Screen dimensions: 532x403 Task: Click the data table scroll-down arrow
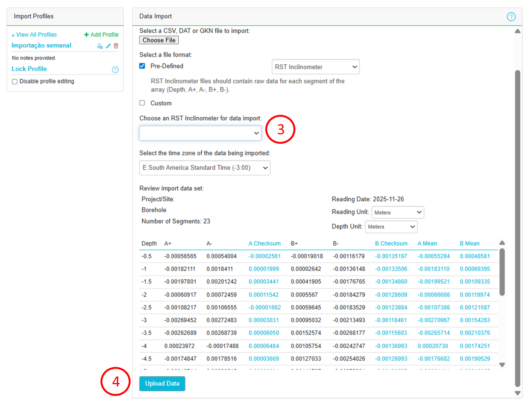pyautogui.click(x=502, y=365)
